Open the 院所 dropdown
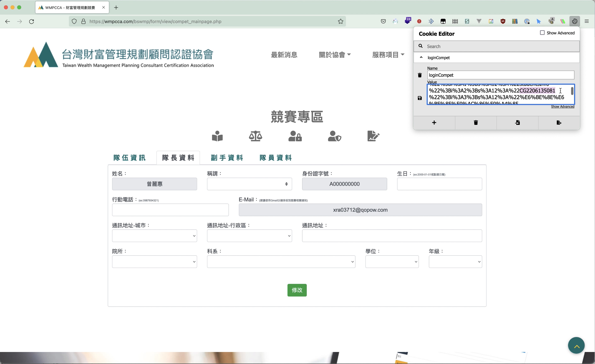 coord(155,262)
